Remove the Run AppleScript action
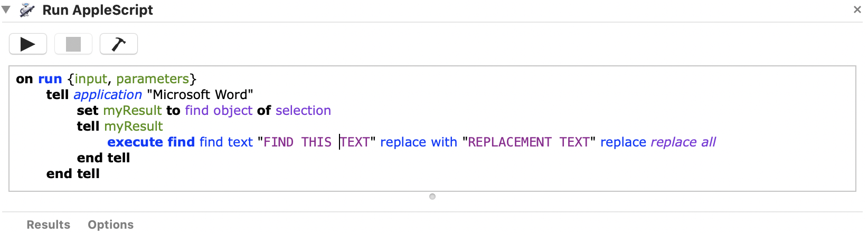 (x=857, y=9)
